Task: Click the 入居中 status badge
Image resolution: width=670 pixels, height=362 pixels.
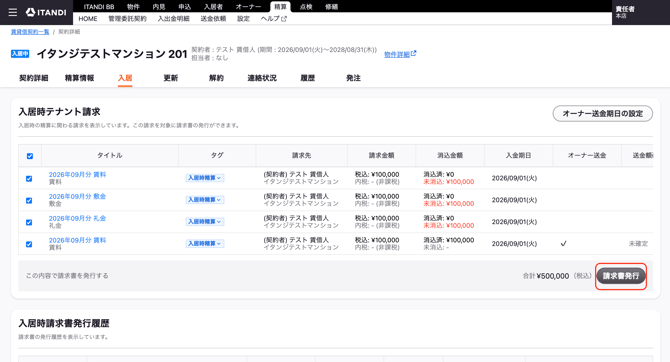Action: click(x=20, y=54)
